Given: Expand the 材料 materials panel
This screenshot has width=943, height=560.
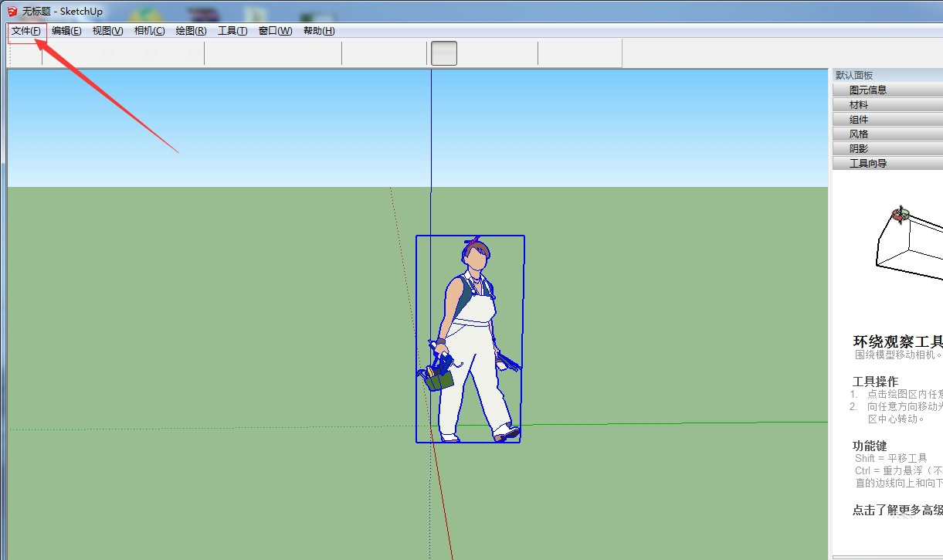Looking at the screenshot, I should point(859,104).
